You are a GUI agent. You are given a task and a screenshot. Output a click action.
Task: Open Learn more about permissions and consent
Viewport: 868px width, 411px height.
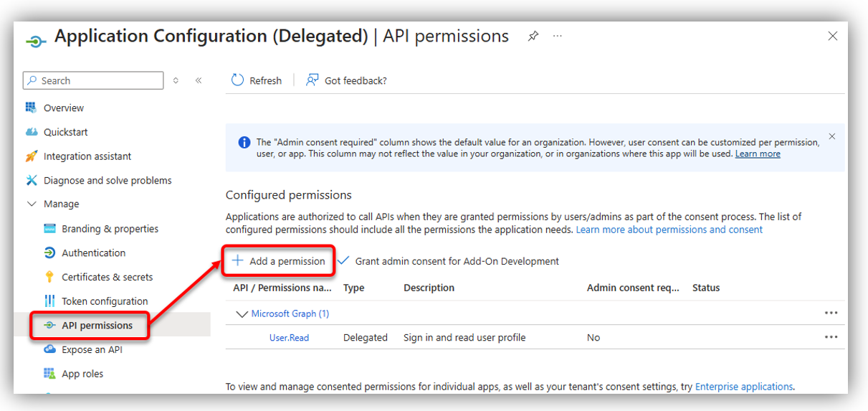point(669,230)
